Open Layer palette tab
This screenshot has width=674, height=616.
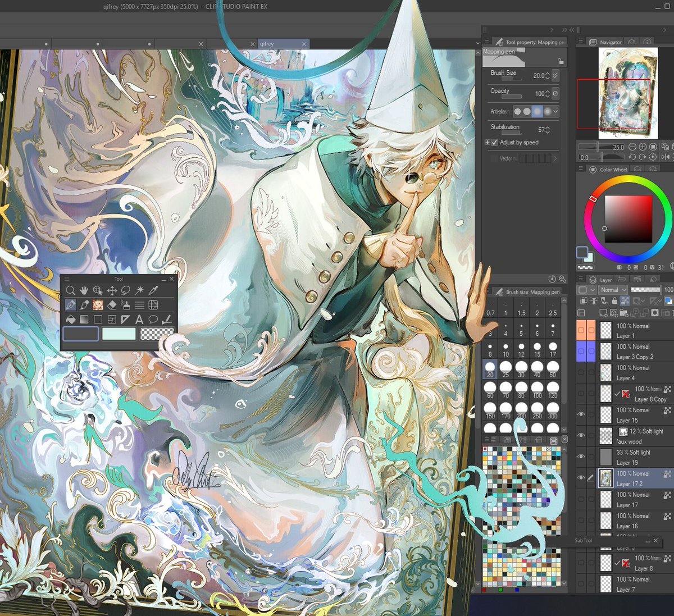(x=601, y=280)
